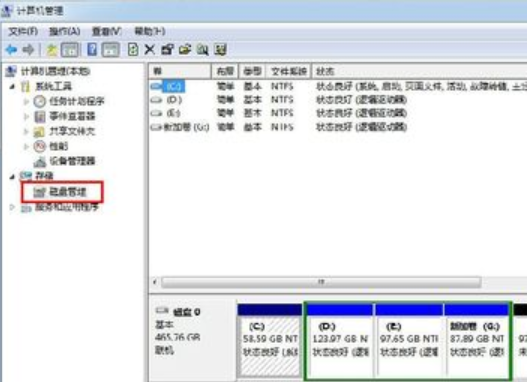
Task: Click the blue Back arrow in toolbar
Action: click(11, 50)
